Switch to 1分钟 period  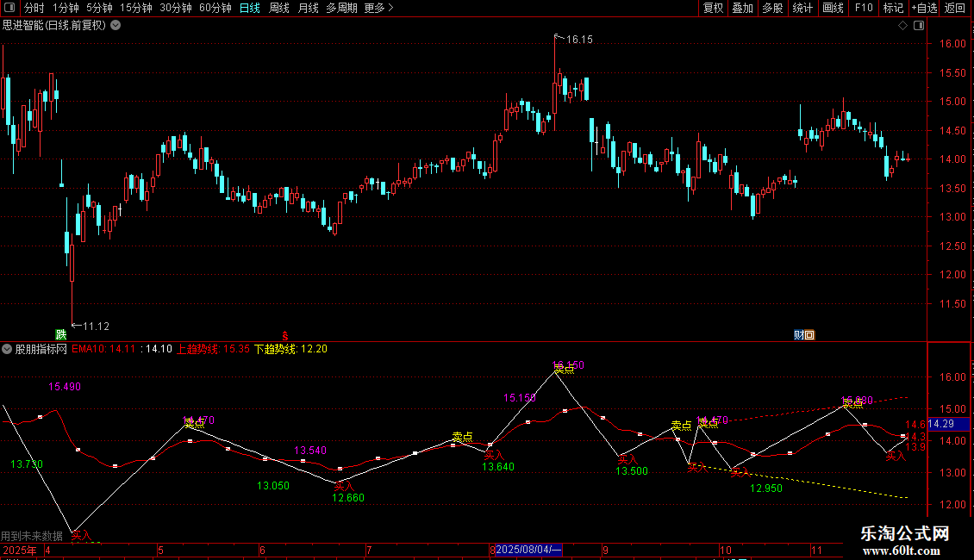(x=66, y=8)
